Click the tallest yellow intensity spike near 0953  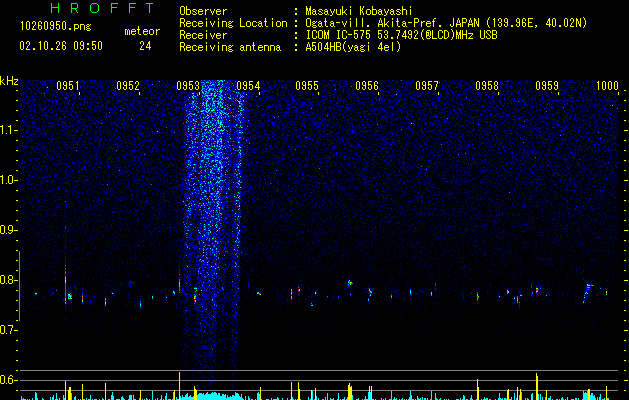180,386
